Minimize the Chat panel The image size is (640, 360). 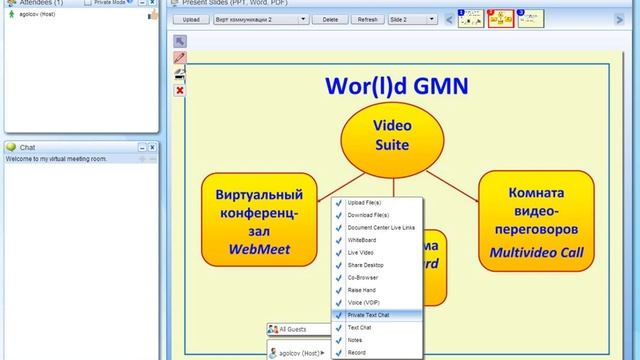(142, 147)
